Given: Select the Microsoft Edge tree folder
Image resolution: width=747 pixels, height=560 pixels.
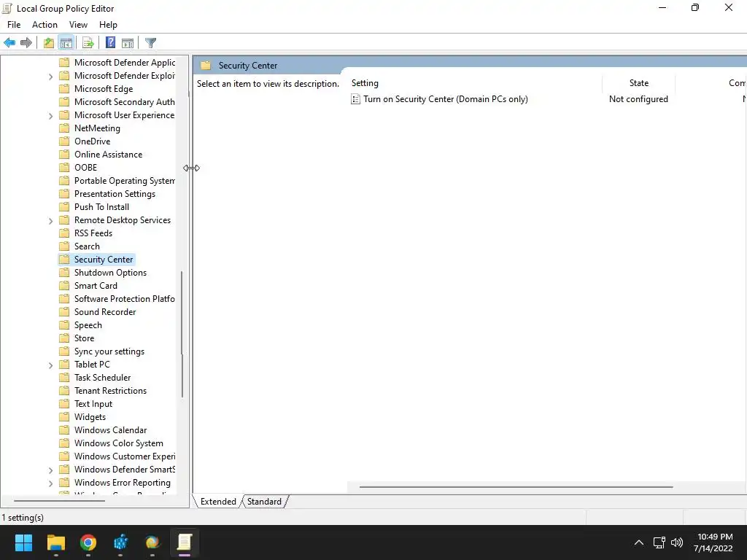Looking at the screenshot, I should click(x=104, y=89).
